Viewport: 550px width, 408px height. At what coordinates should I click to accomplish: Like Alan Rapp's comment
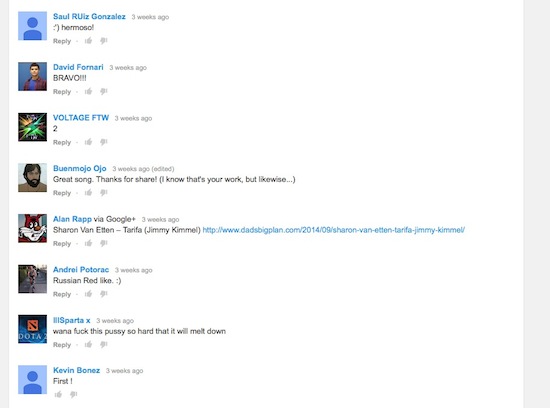click(x=88, y=243)
